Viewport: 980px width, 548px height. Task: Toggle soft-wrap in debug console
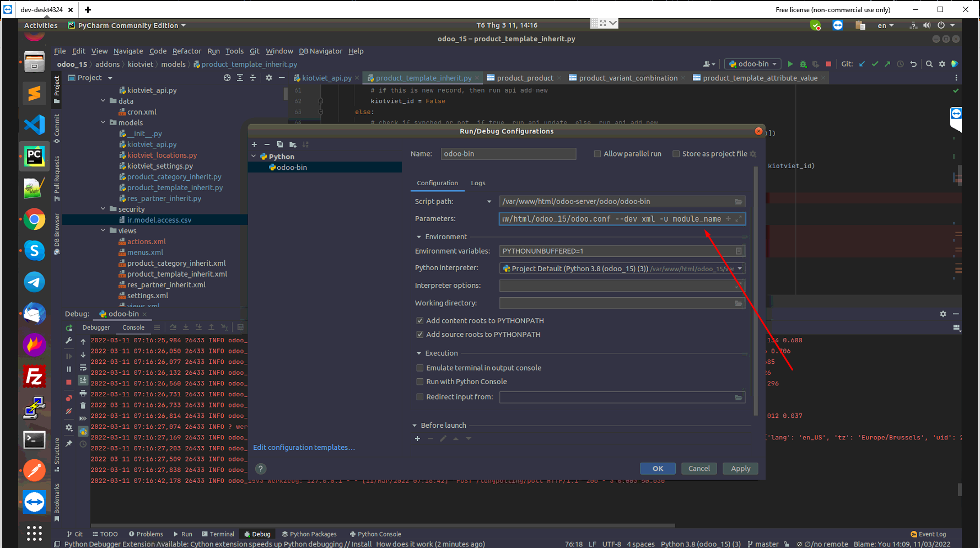coord(83,368)
